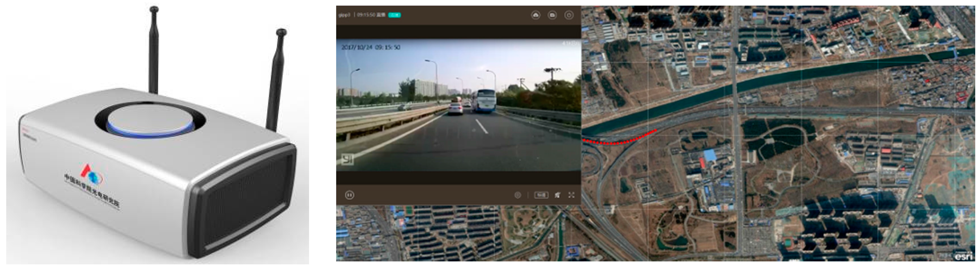Viewport: 980px width, 270px height.
Task: Click the dashcam video frame
Action: tap(458, 105)
